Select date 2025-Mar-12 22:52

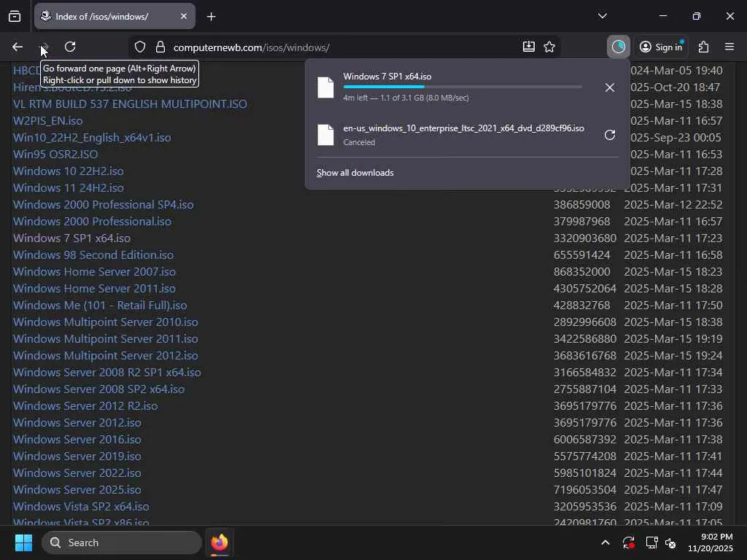click(673, 205)
